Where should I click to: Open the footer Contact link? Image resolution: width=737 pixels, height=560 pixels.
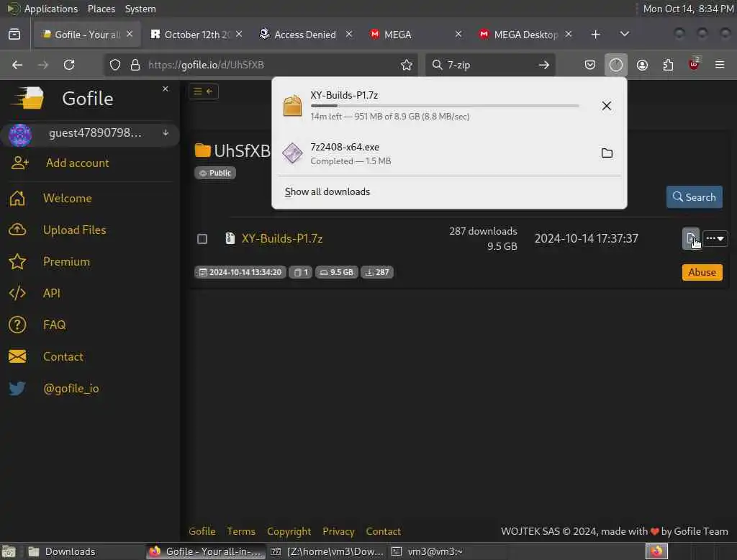pyautogui.click(x=383, y=531)
